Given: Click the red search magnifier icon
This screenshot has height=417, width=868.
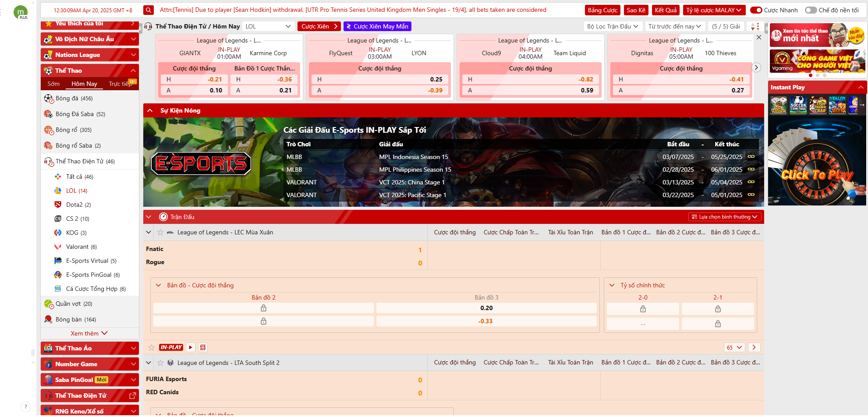Looking at the screenshot, I should pyautogui.click(x=149, y=10).
